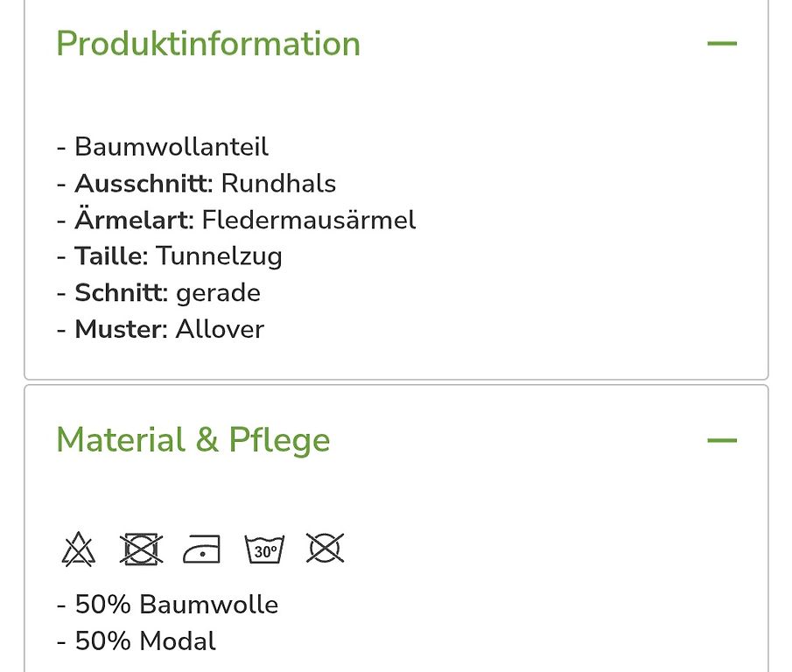Click the Produktinformation heading
792x672 pixels.
pos(208,44)
